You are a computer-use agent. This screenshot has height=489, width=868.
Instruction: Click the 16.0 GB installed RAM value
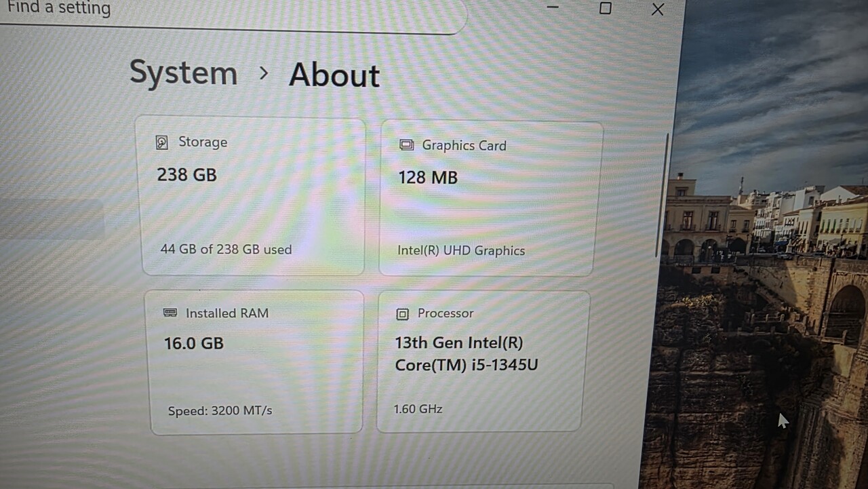coord(193,343)
